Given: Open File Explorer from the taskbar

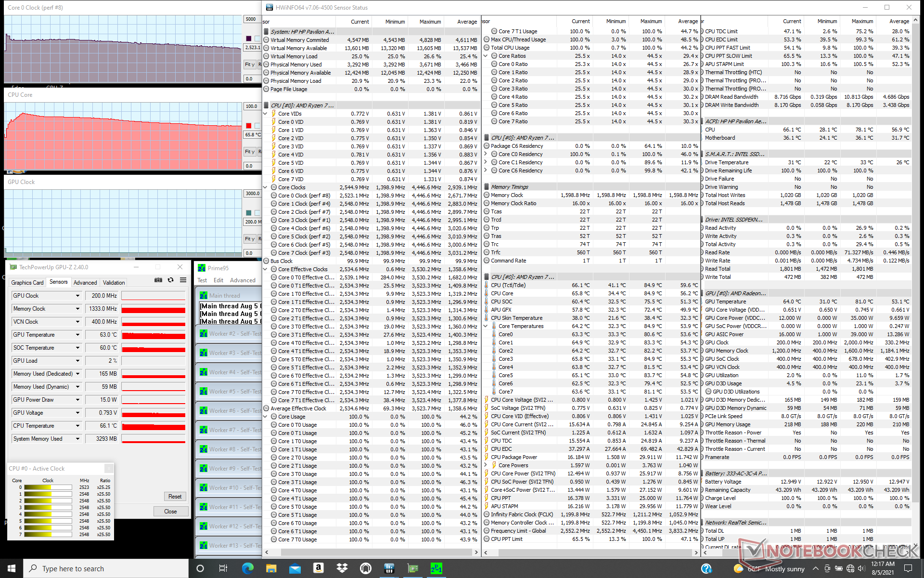Looking at the screenshot, I should coord(271,568).
